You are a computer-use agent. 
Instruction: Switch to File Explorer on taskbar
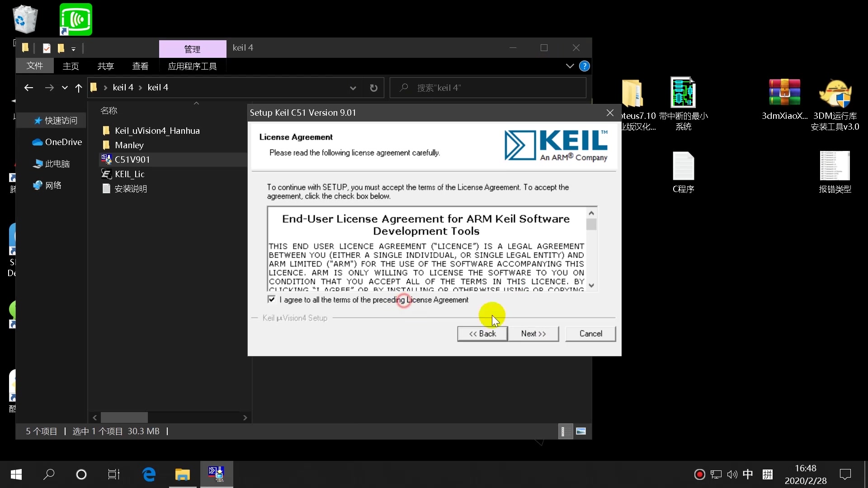point(183,474)
